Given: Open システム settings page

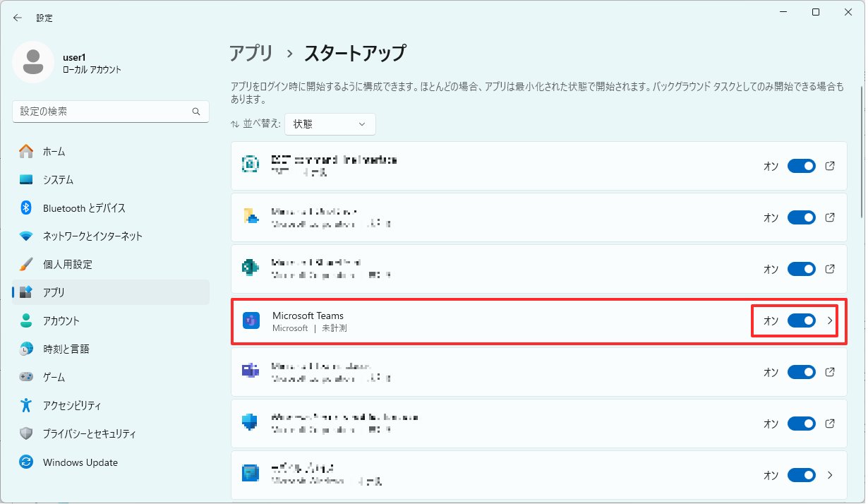Looking at the screenshot, I should click(111, 179).
